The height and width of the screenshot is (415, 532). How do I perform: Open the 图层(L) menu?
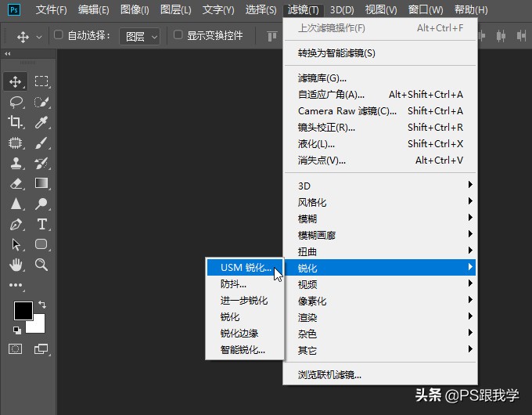pyautogui.click(x=175, y=9)
